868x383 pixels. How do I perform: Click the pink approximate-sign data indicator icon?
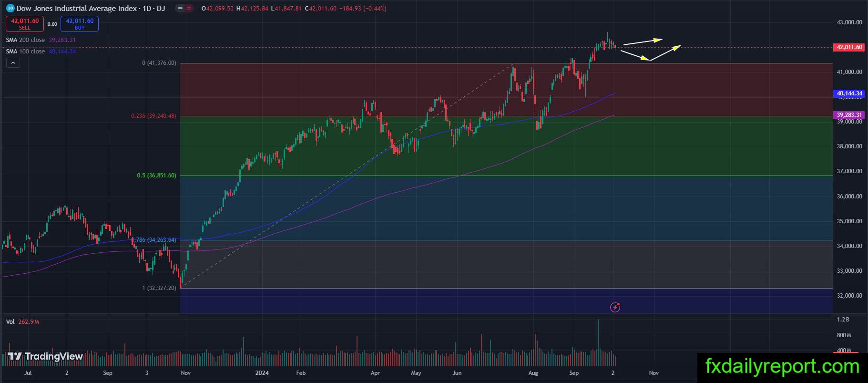click(x=189, y=8)
